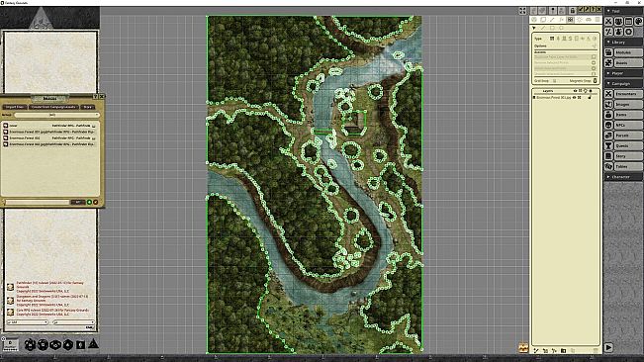Viewport: 644px width, 362px height.
Task: Toggle Grid Snap option
Action: coord(554,81)
